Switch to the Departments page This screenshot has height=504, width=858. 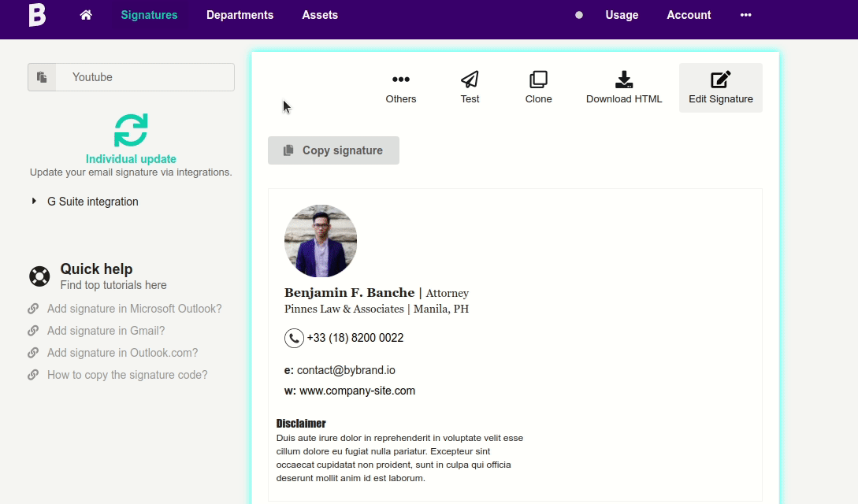click(x=240, y=15)
